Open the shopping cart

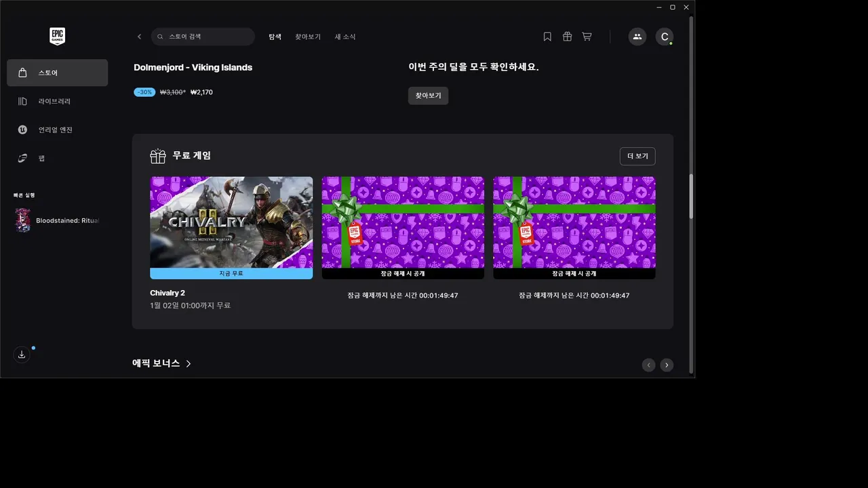[x=587, y=37]
